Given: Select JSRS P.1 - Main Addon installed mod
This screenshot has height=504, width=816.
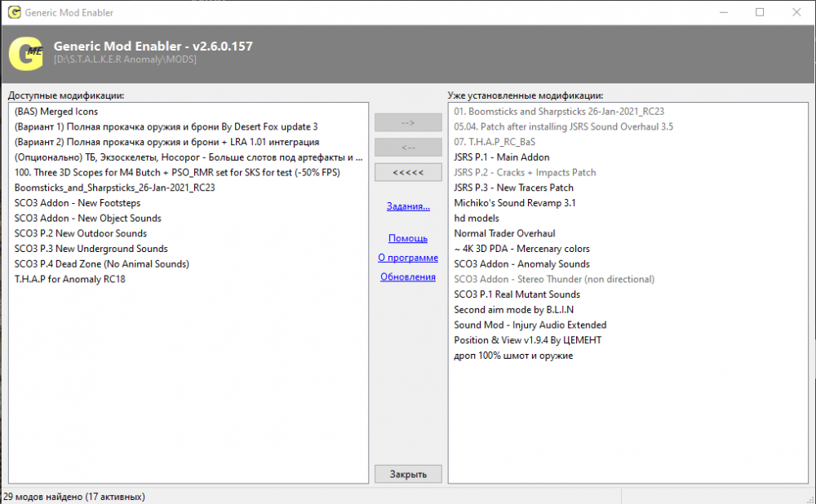Looking at the screenshot, I should (x=502, y=157).
